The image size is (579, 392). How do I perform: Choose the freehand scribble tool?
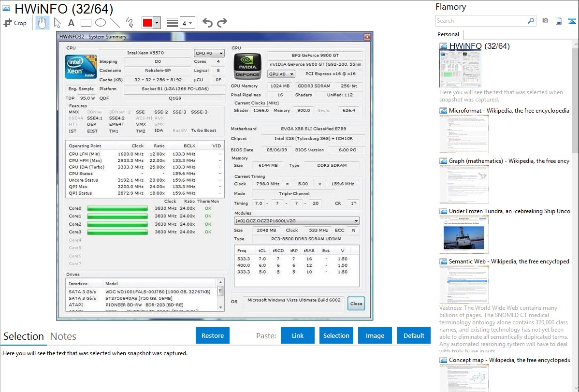point(129,23)
